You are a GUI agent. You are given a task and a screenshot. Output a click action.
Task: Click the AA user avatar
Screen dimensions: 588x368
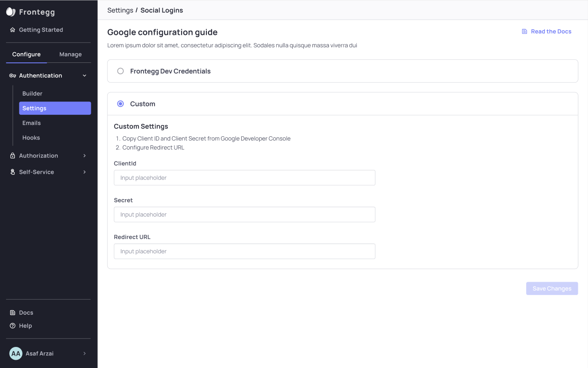(16, 353)
